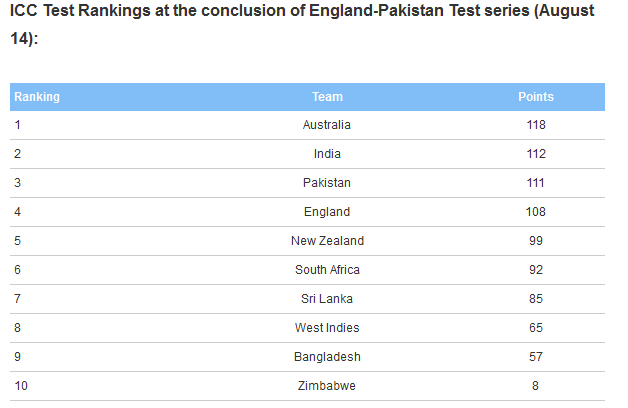The image size is (628, 408).
Task: Select the Pakistan team cell
Action: tap(327, 183)
